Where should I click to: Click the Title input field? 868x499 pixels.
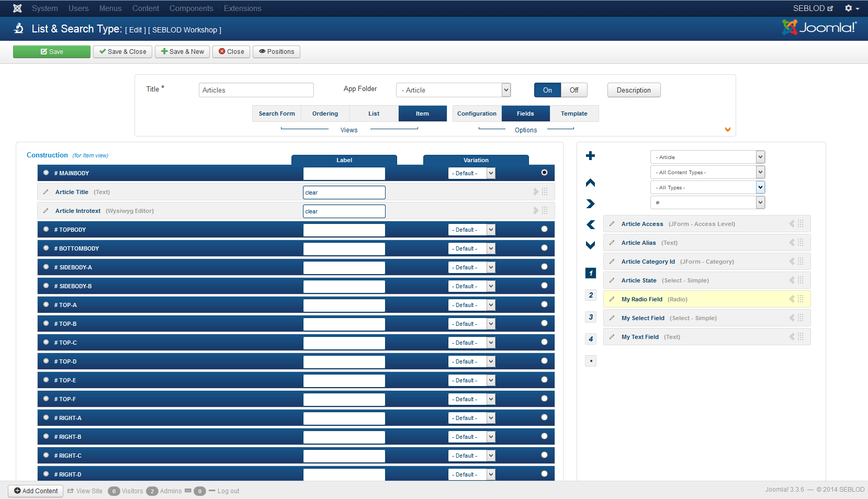coord(256,90)
